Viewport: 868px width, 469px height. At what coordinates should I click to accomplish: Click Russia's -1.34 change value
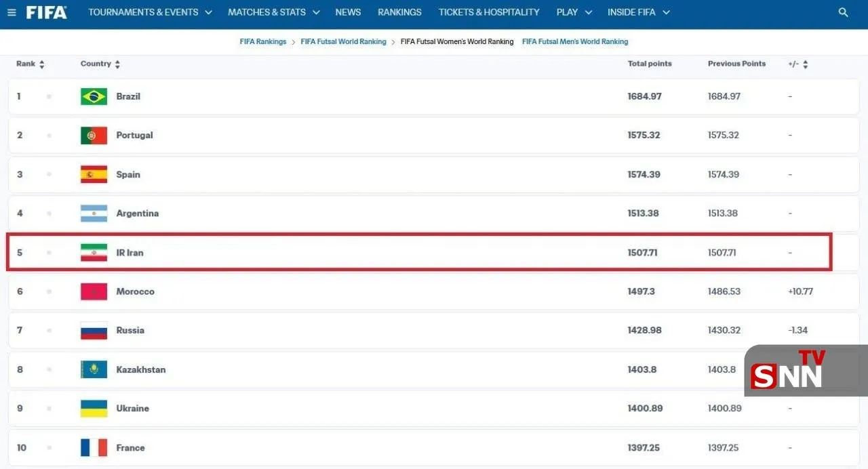(798, 331)
